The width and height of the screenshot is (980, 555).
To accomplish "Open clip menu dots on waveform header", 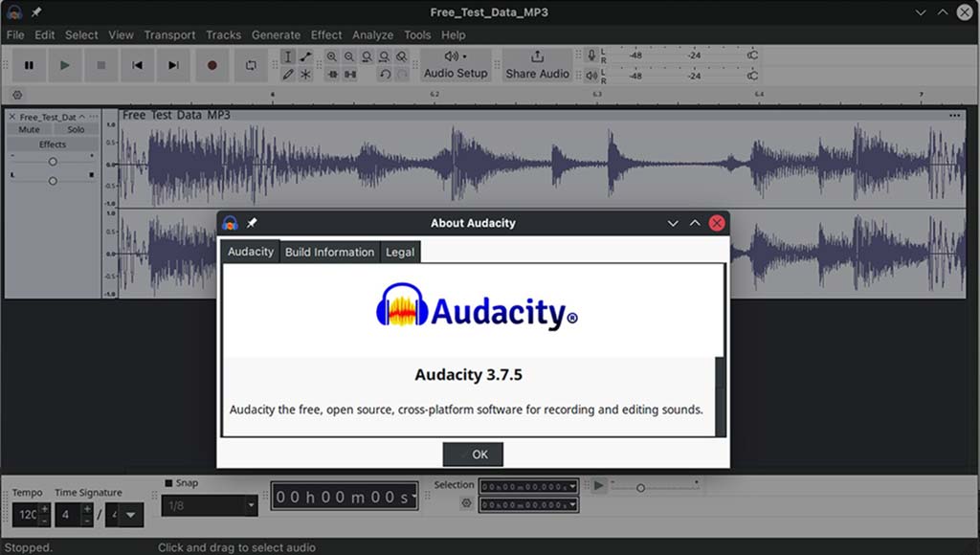I will pyautogui.click(x=954, y=115).
